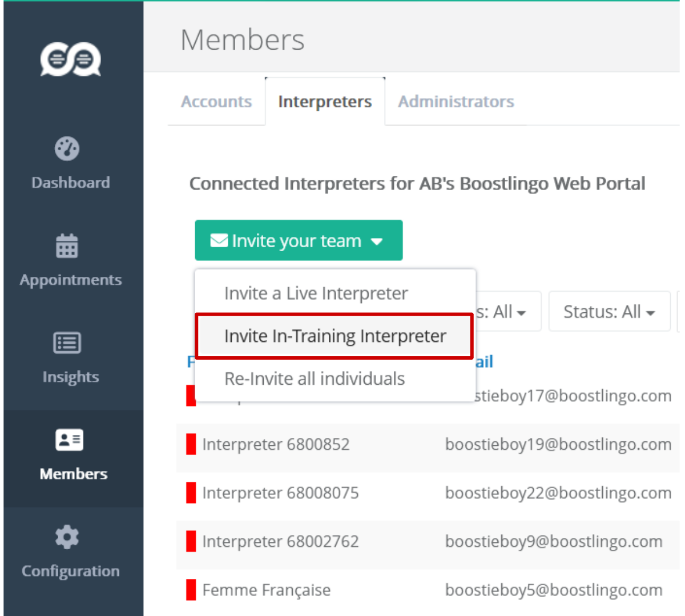Open the Members ID card icon

pos(69,440)
